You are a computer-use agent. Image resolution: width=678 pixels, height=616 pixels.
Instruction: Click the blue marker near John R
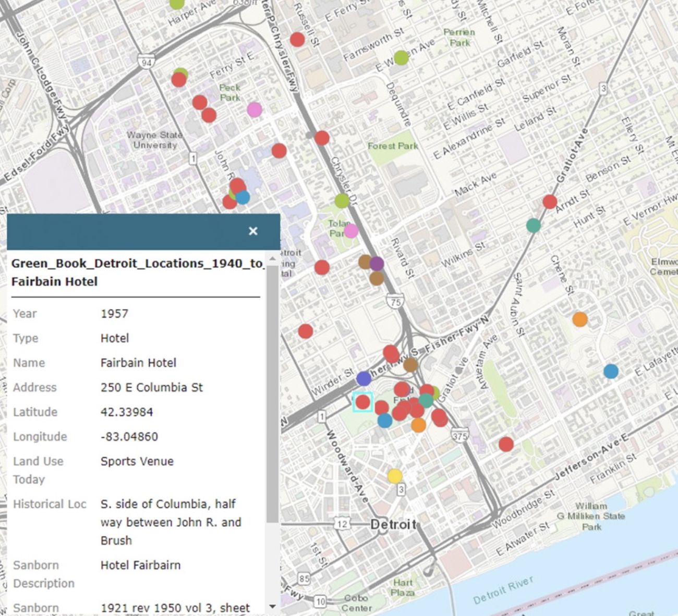click(x=243, y=197)
